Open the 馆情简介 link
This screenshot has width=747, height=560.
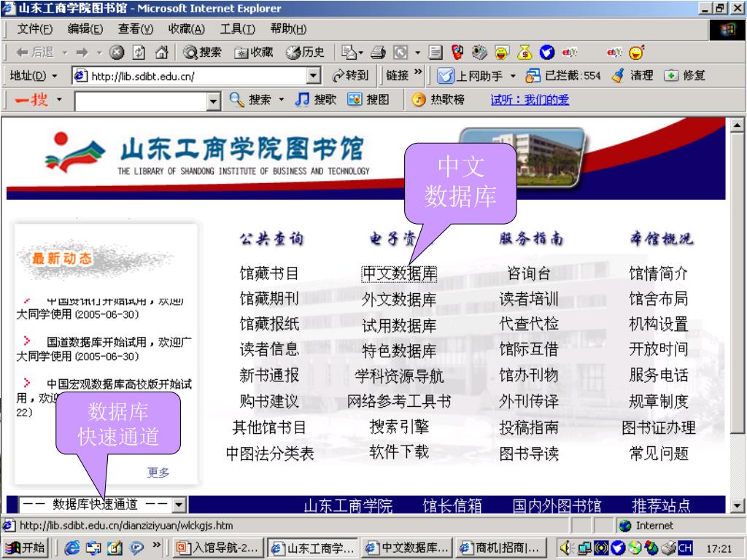pos(659,273)
